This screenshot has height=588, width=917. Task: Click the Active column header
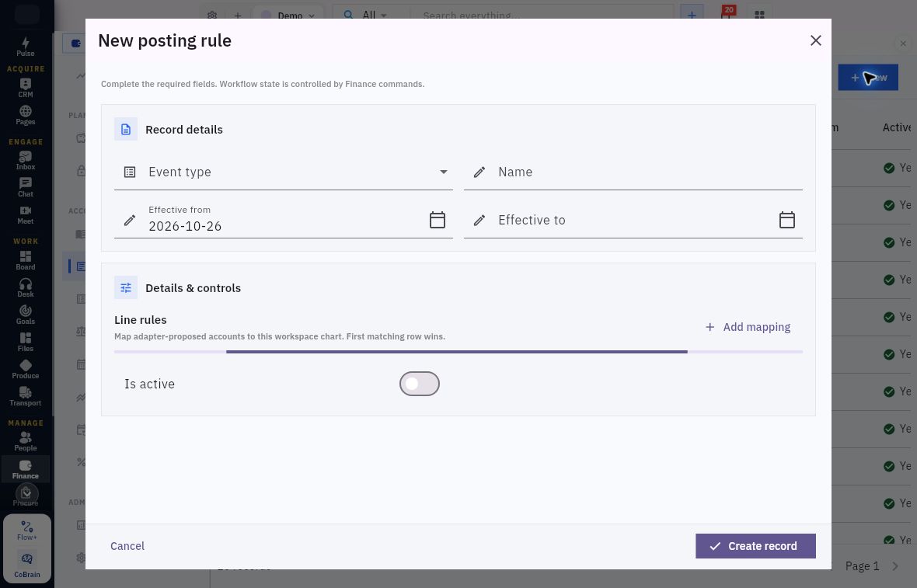coord(897,127)
